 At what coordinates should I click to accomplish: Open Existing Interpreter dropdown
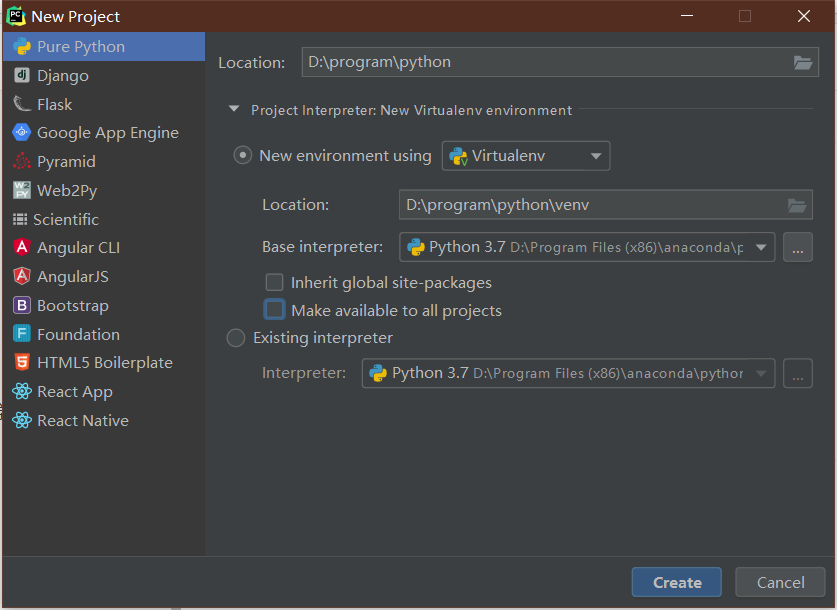(x=568, y=373)
